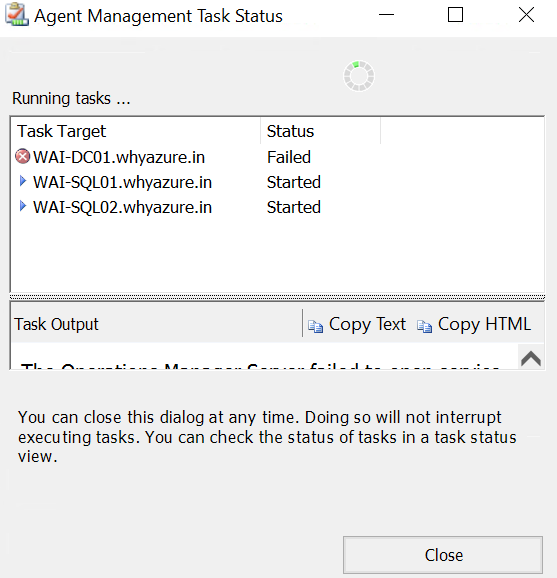Click the red failed icon beside WAI-DC01
Image resolution: width=557 pixels, height=578 pixels.
pos(22,157)
